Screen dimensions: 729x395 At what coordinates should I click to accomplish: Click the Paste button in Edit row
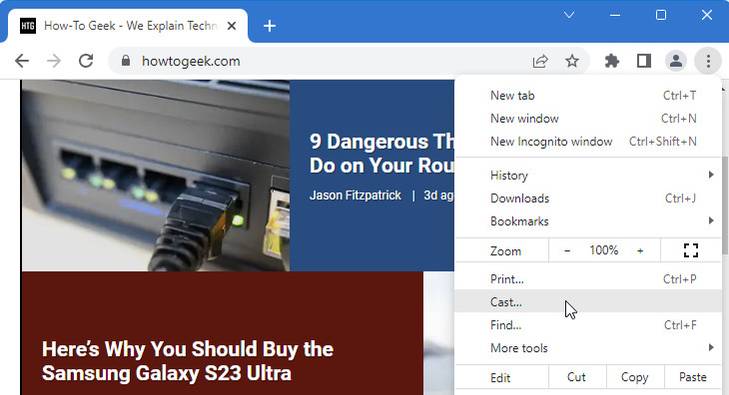tap(693, 377)
